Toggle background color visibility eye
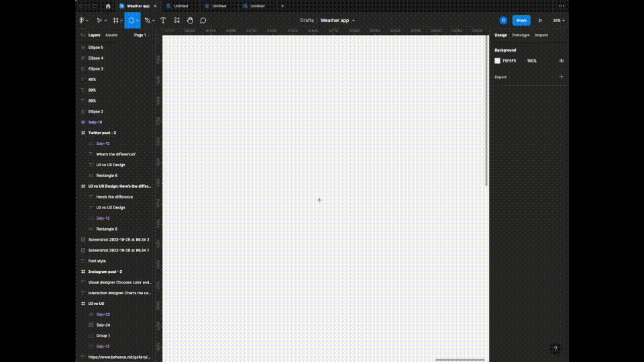The image size is (644, 362). pos(561,61)
